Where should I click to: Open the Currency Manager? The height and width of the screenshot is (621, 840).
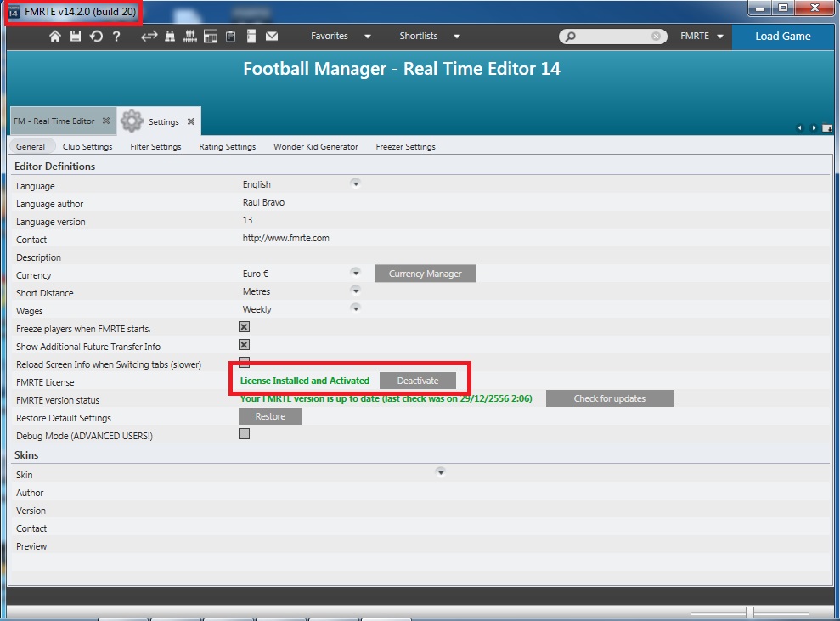[x=425, y=274]
